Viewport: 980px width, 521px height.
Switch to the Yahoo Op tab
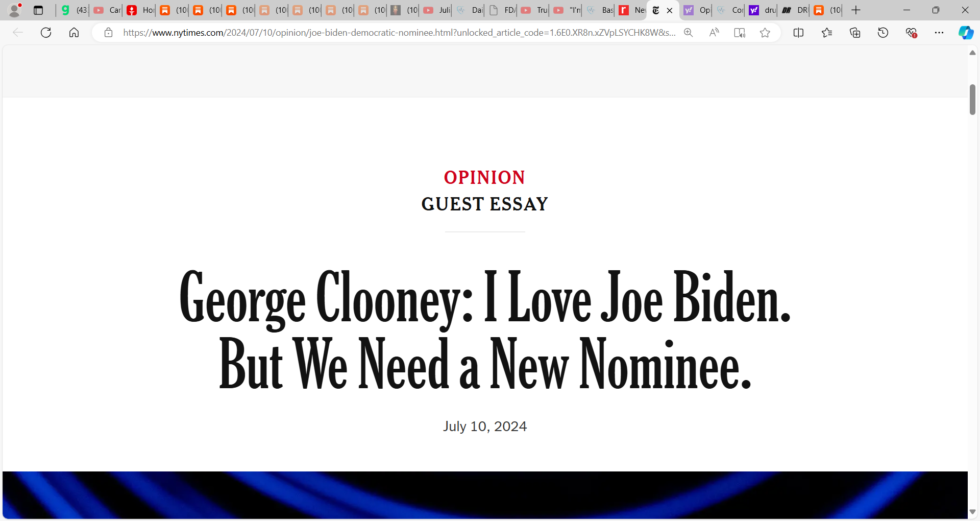tap(697, 10)
